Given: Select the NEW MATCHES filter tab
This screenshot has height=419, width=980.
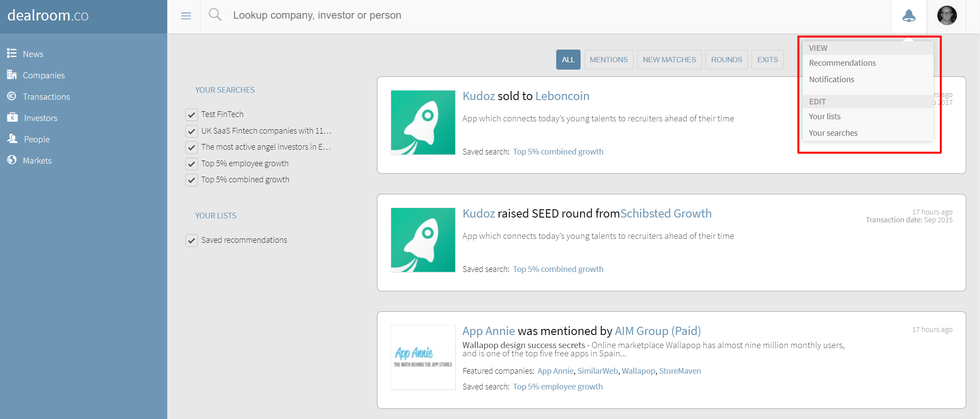Looking at the screenshot, I should 669,60.
